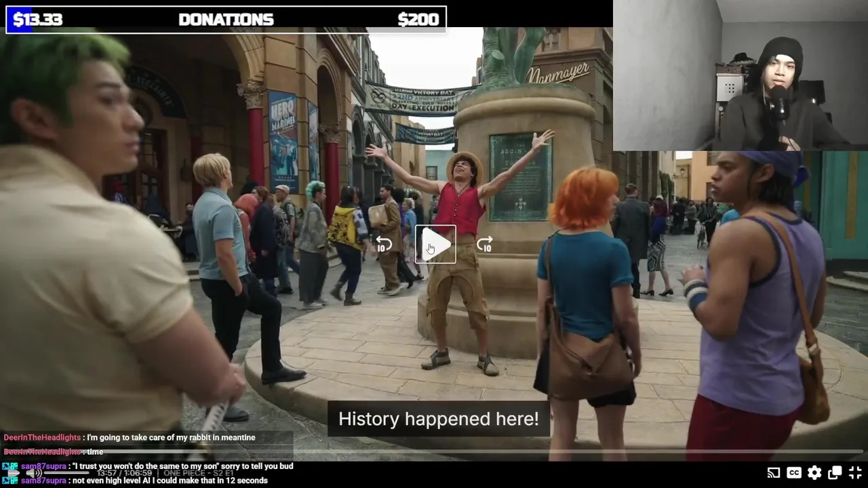Click the streamer webcam overlay
The image size is (868, 488).
pyautogui.click(x=741, y=75)
